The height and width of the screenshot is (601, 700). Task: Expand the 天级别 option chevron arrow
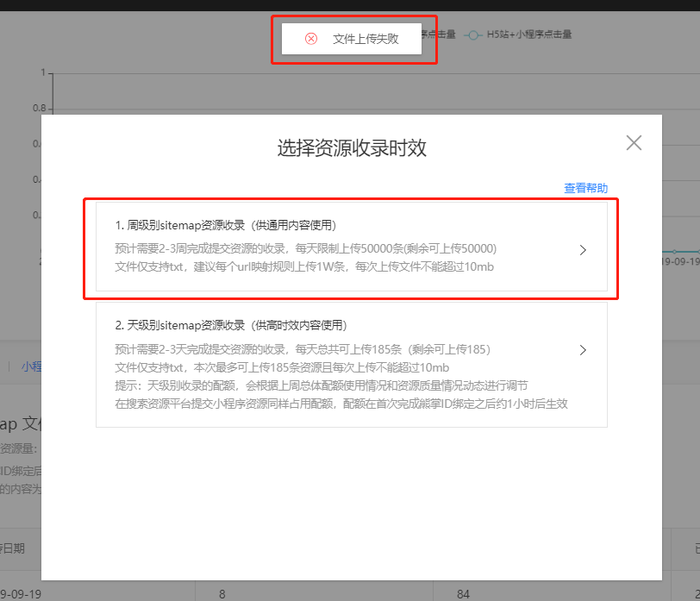pyautogui.click(x=583, y=350)
